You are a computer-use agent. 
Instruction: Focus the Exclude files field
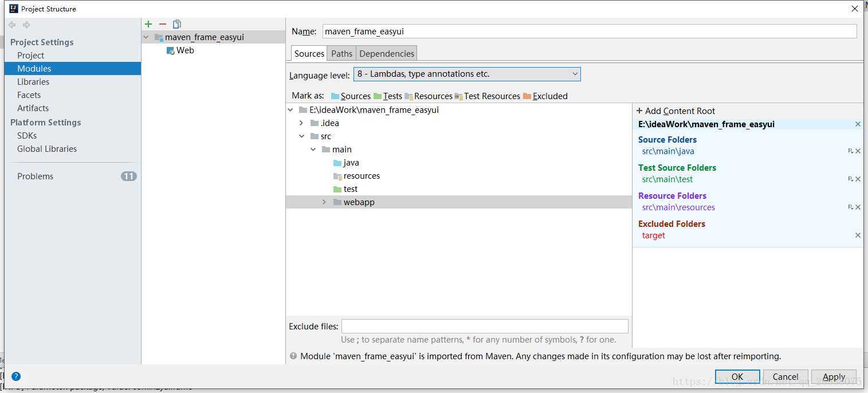pos(485,327)
